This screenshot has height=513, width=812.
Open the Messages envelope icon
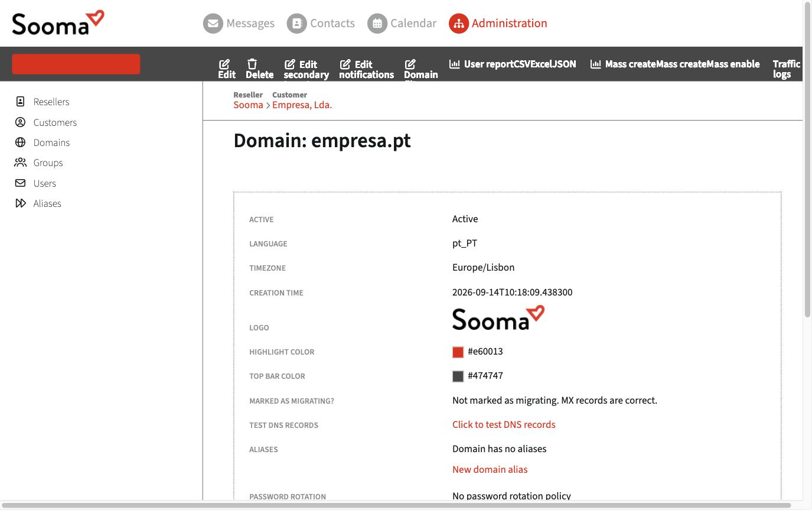pos(213,24)
